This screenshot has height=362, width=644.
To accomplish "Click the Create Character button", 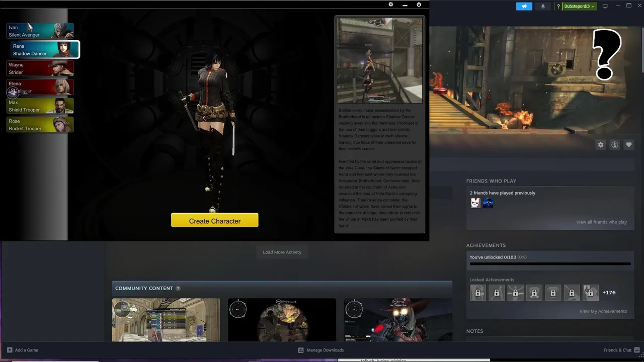I will tap(215, 220).
